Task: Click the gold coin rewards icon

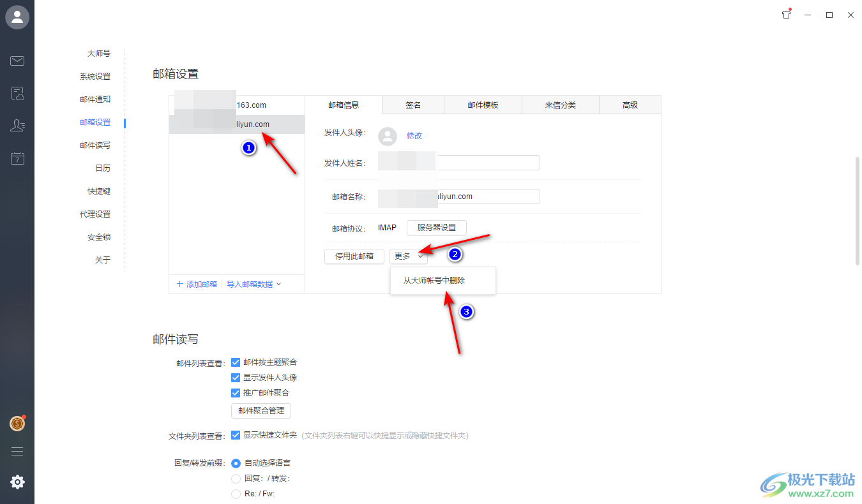Action: (x=17, y=423)
